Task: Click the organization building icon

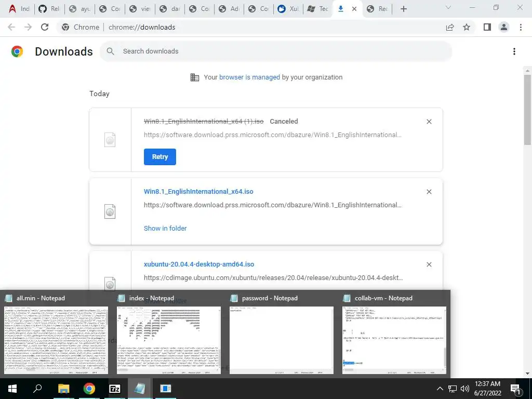Action: (x=195, y=77)
